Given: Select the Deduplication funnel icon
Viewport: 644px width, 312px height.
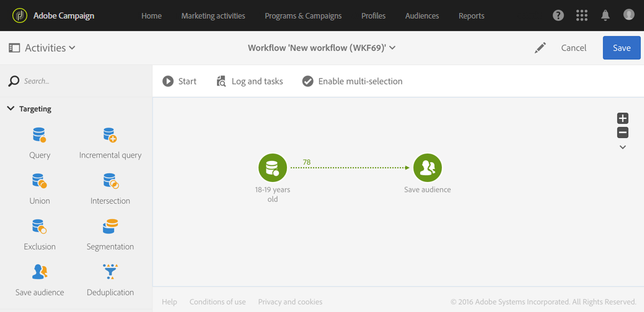Looking at the screenshot, I should (110, 272).
